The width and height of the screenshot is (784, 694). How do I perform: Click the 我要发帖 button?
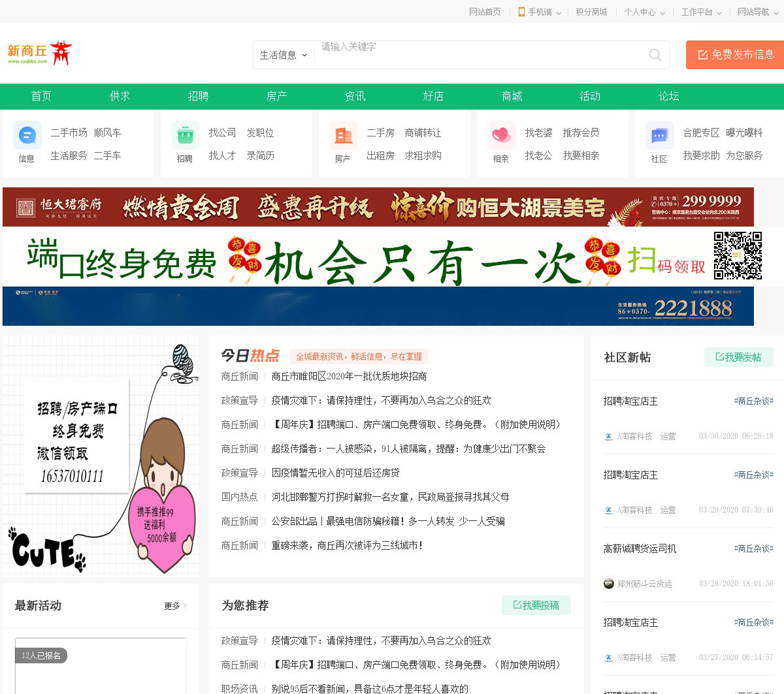point(738,357)
